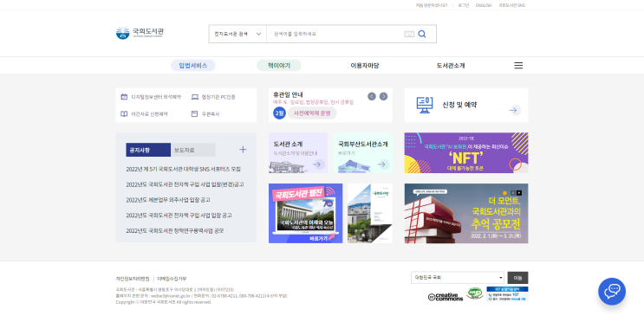Open the hamburger all-menu icon
The height and width of the screenshot is (322, 644).
pos(518,66)
